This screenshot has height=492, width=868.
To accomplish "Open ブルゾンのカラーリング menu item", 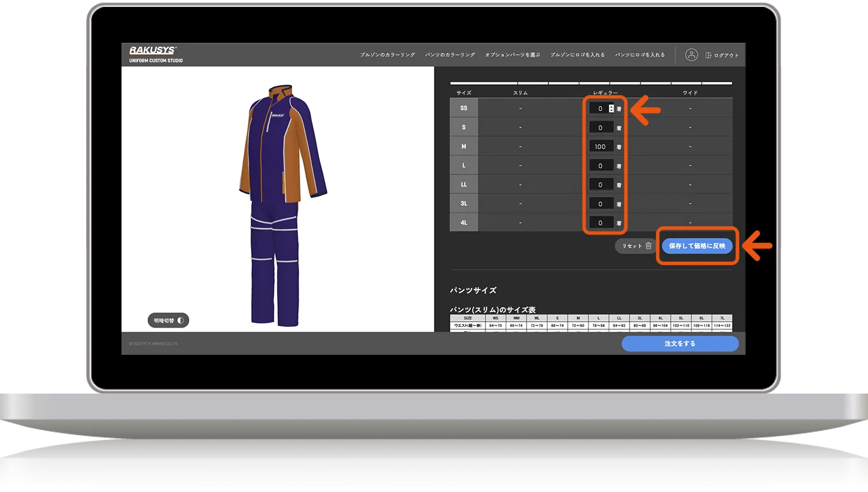I will (387, 55).
